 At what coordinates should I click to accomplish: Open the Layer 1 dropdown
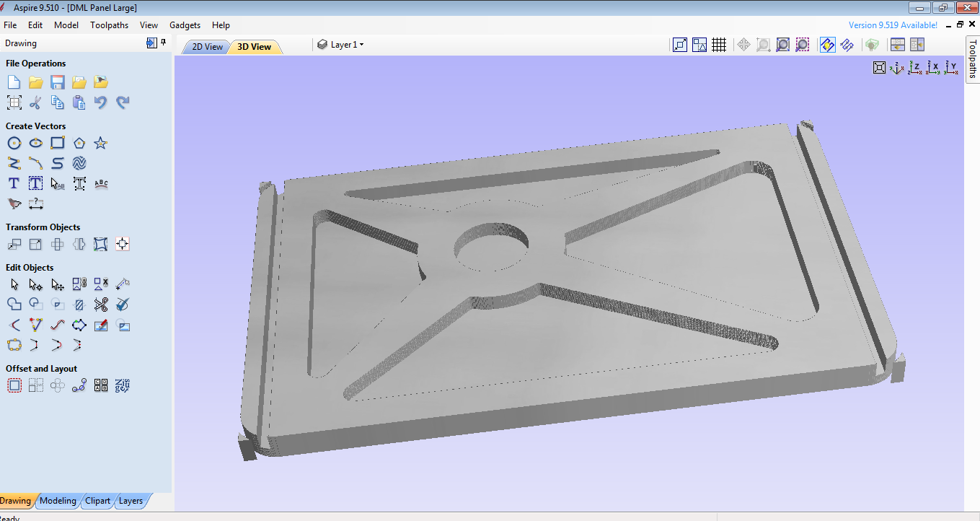tap(340, 45)
